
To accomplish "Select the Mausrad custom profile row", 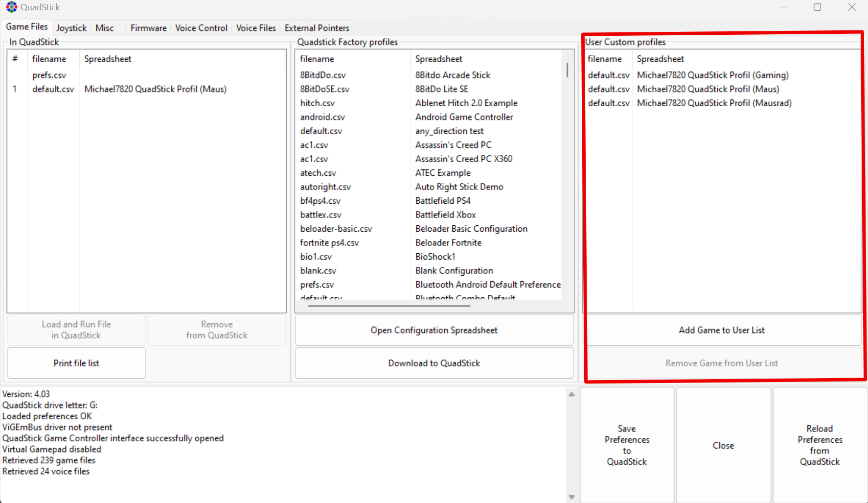I will [714, 103].
